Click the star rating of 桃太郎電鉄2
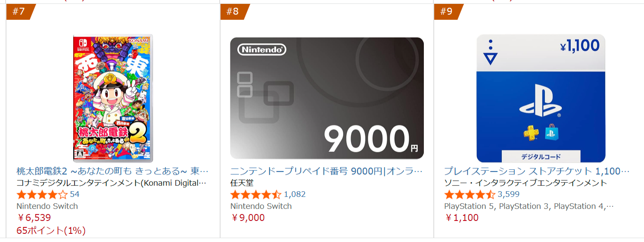 pos(42,194)
